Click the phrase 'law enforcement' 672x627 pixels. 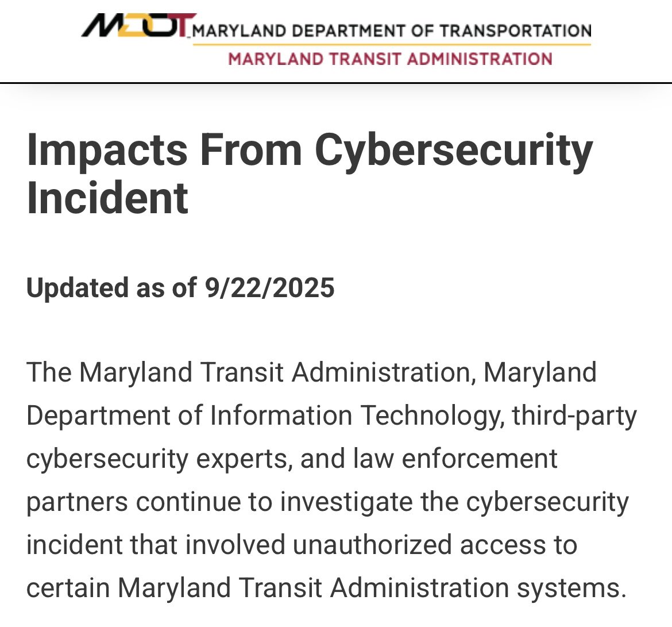tap(455, 459)
